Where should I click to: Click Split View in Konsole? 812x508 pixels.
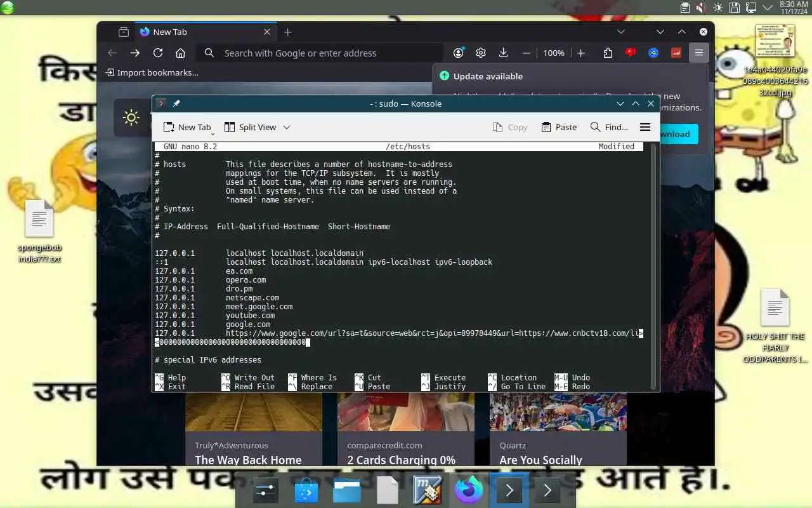(250, 127)
